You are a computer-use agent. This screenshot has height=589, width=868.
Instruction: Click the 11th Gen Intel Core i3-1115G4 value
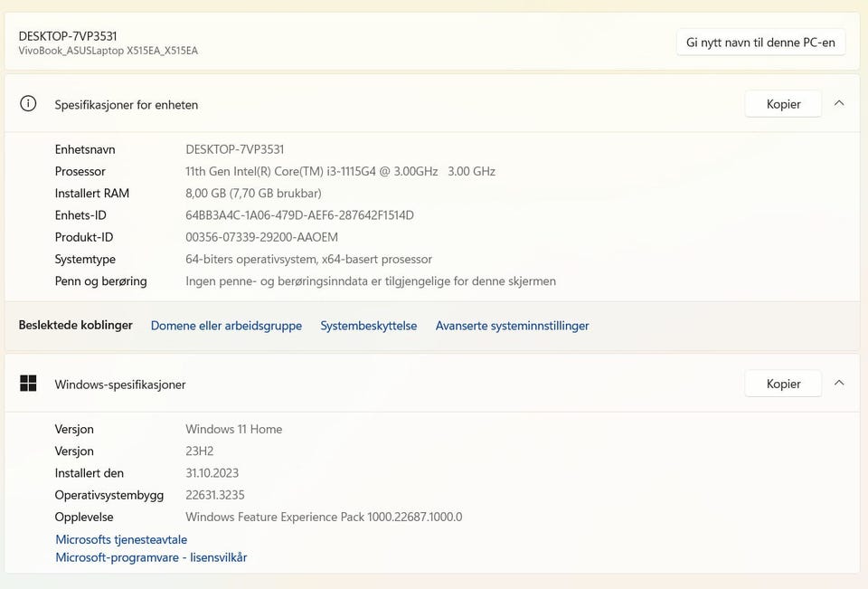(341, 171)
